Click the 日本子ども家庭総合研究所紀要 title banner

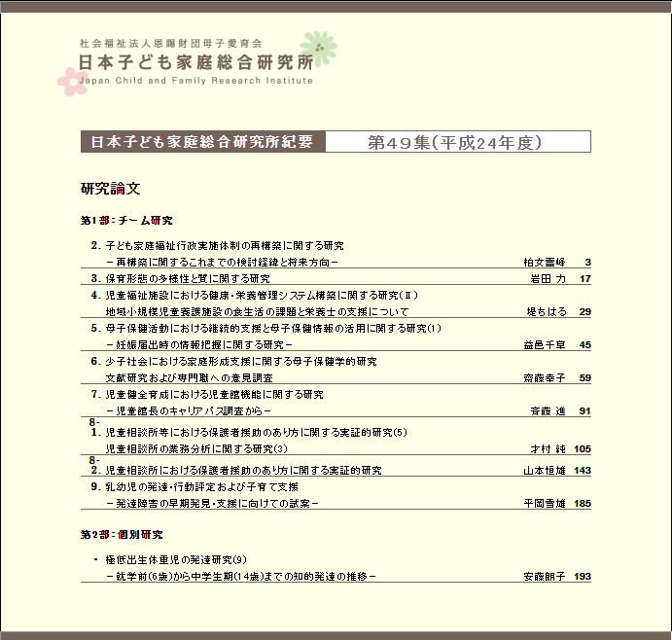202,142
